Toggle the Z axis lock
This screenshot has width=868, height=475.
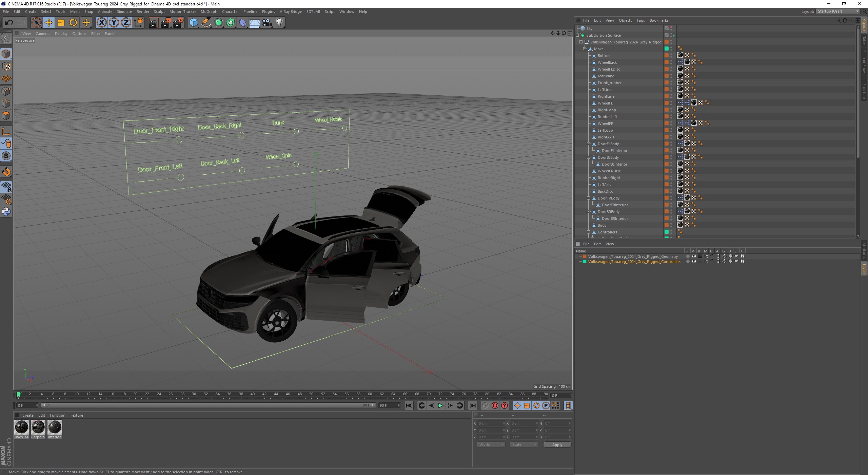click(126, 23)
